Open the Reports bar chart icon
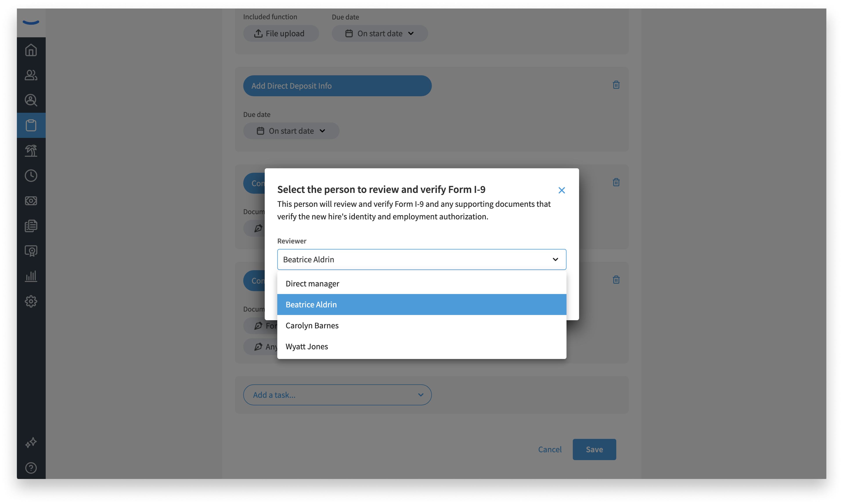The height and width of the screenshot is (504, 843). tap(31, 276)
